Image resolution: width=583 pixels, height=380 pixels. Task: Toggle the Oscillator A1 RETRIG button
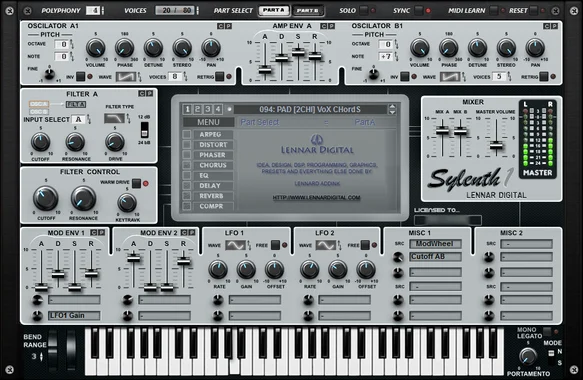click(220, 77)
